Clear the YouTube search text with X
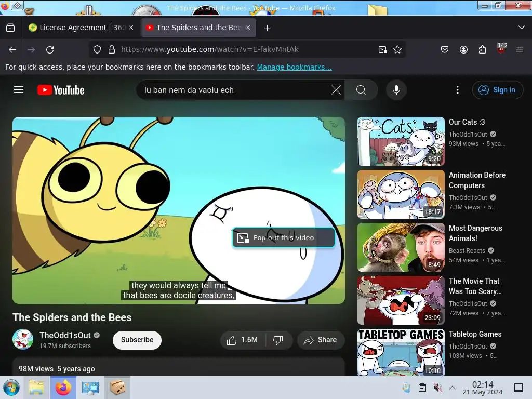 (x=336, y=90)
